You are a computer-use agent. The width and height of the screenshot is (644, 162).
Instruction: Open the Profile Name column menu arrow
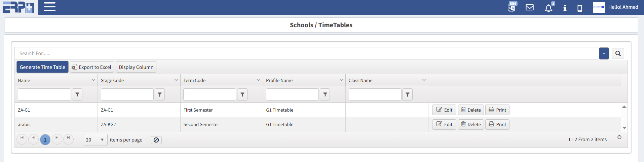pos(341,80)
